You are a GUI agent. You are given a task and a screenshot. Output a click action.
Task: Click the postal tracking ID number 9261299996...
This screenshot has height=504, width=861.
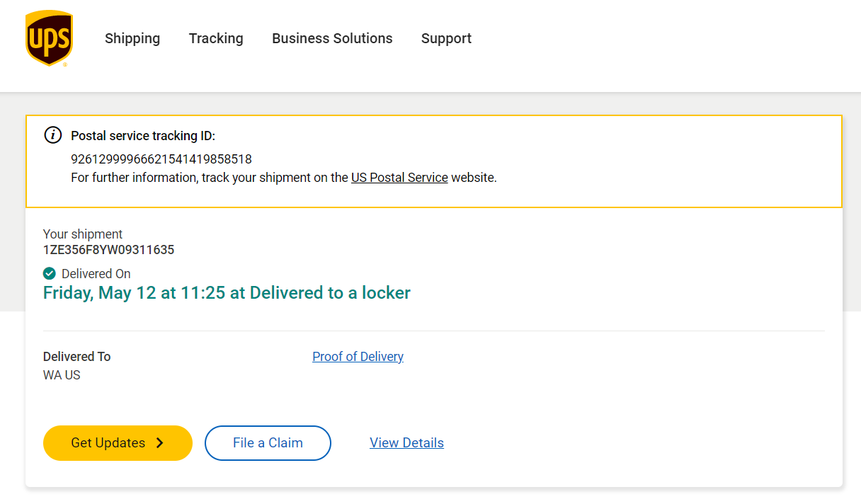(161, 159)
